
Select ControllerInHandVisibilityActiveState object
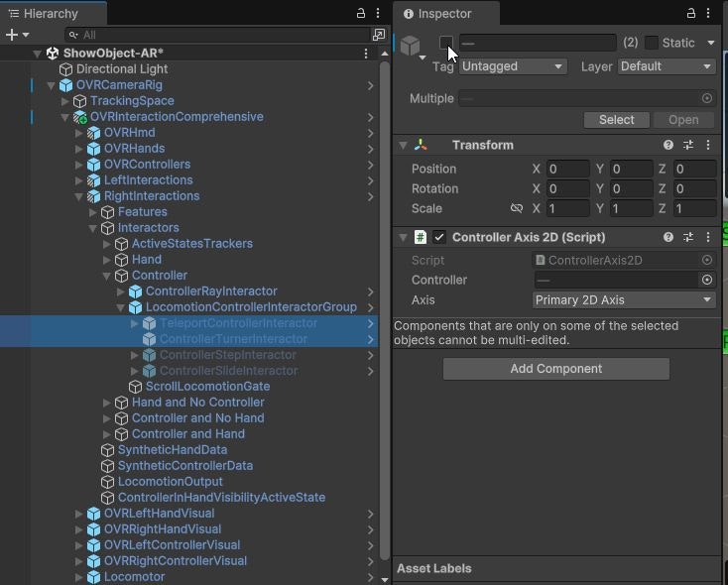click(x=221, y=498)
